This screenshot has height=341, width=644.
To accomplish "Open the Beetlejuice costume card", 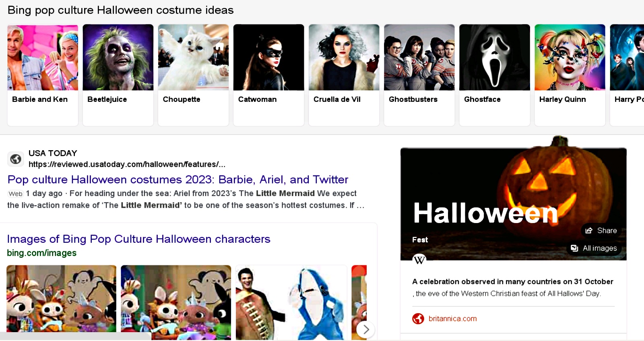I will (x=118, y=75).
